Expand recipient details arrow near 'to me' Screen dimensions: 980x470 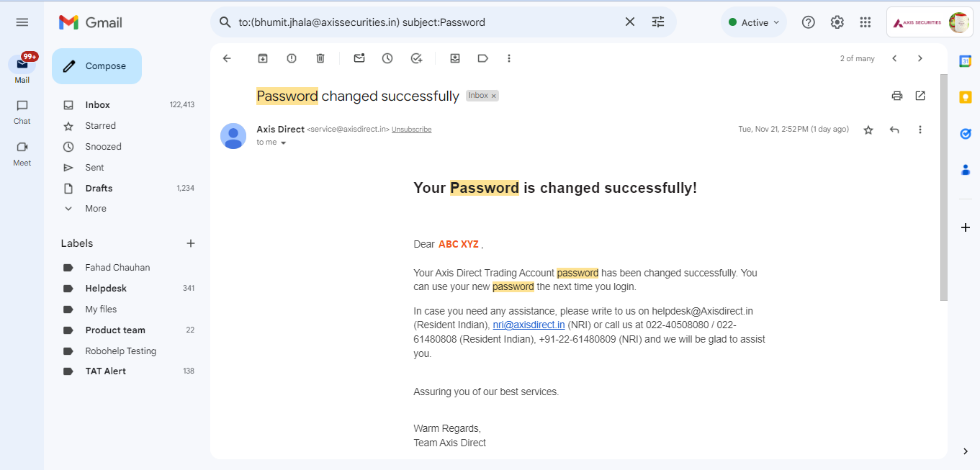284,143
